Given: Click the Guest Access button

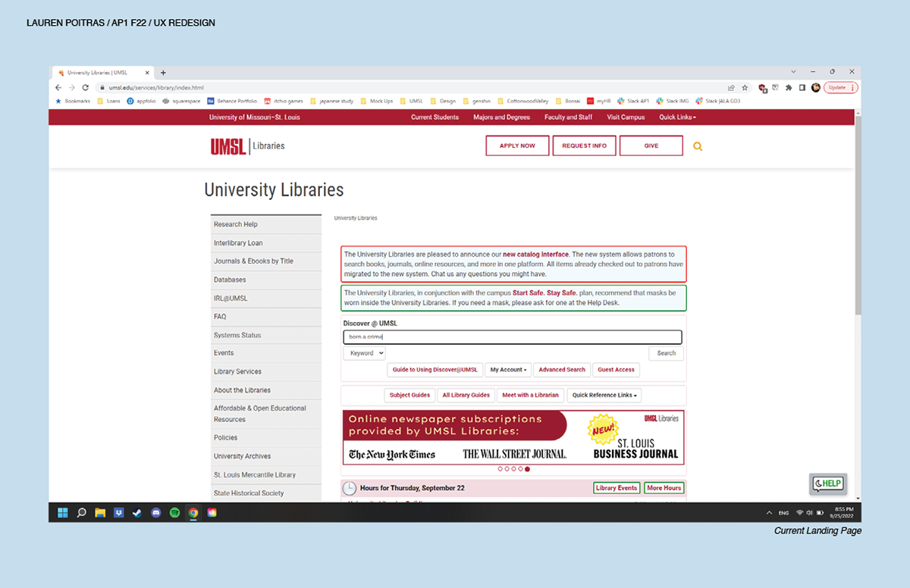Looking at the screenshot, I should coord(616,370).
